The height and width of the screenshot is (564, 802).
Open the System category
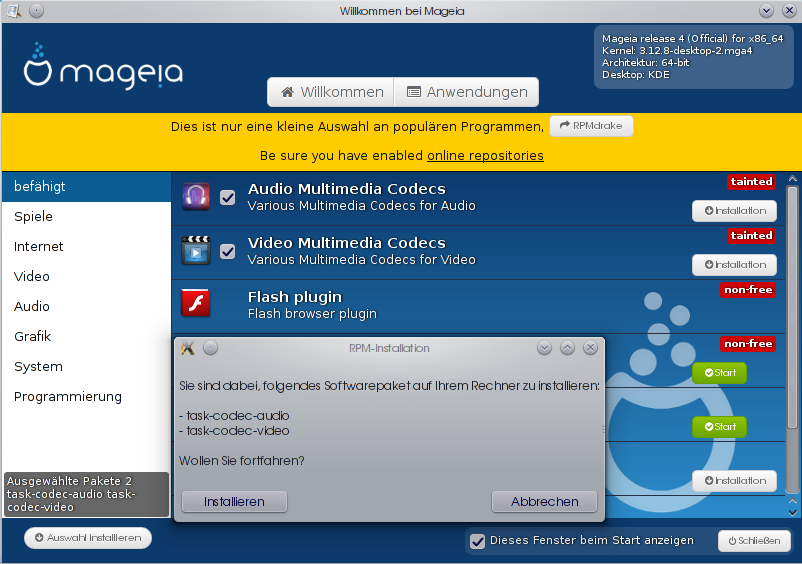[86, 367]
